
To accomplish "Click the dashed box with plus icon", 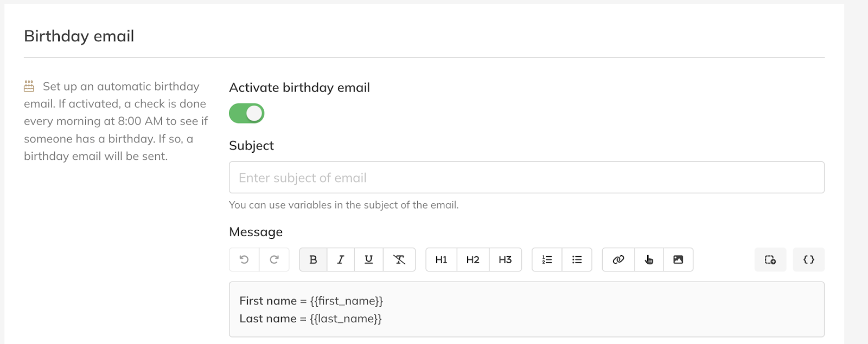I will pos(770,259).
